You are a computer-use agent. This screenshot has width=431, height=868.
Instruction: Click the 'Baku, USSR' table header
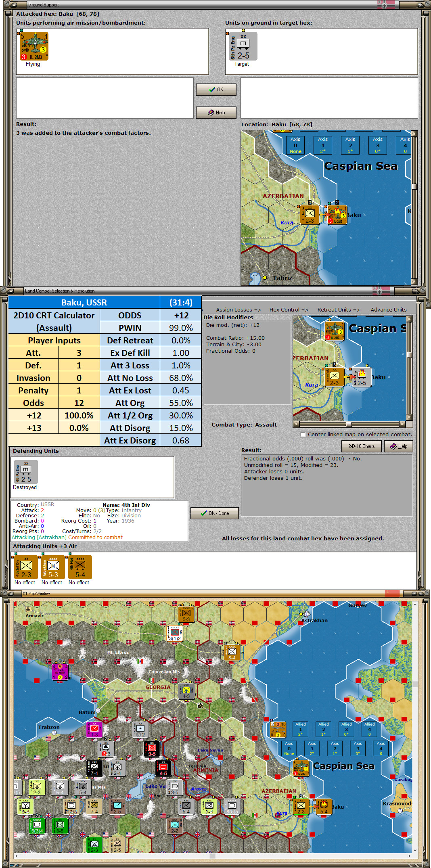coord(84,302)
